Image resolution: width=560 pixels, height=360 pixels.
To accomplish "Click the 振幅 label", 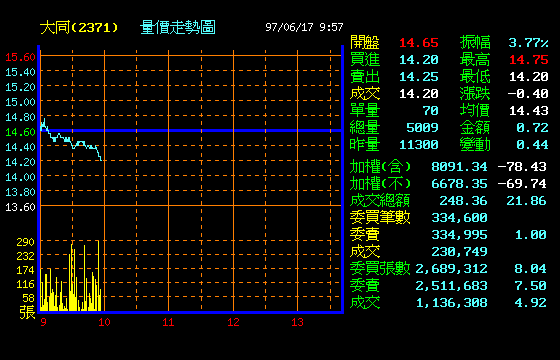I will (475, 42).
